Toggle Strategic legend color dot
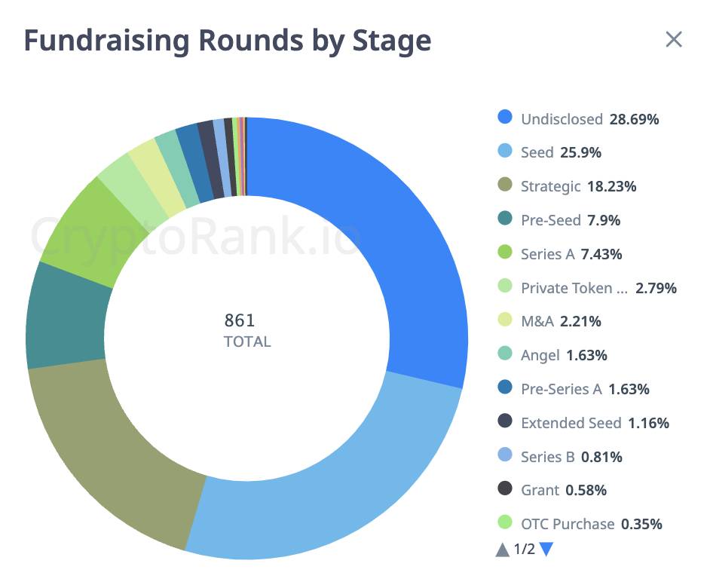 tap(506, 186)
